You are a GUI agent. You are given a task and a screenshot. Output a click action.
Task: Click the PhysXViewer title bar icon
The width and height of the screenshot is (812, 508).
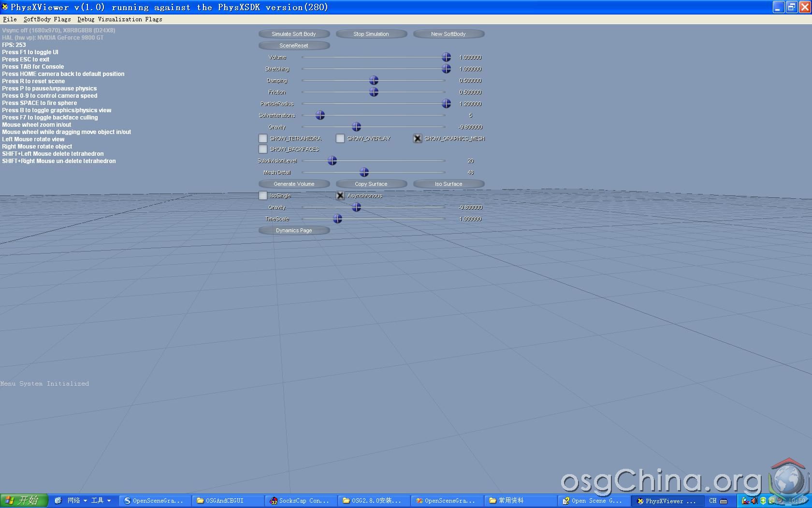5,7
